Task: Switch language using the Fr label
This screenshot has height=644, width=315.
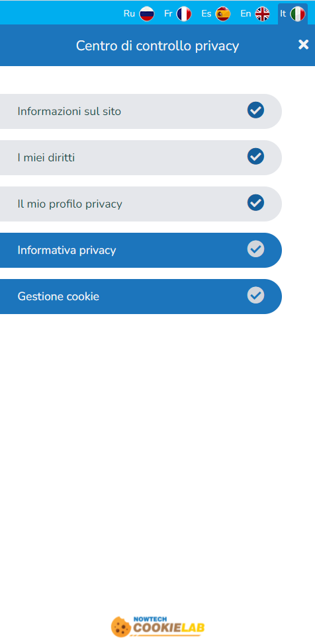Action: coord(168,13)
